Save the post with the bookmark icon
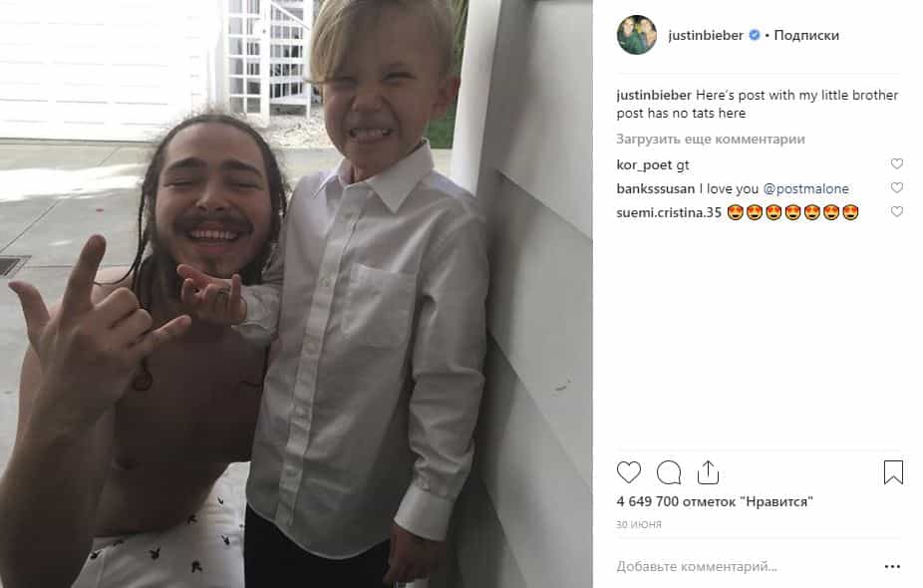Image resolution: width=923 pixels, height=588 pixels. point(893,472)
